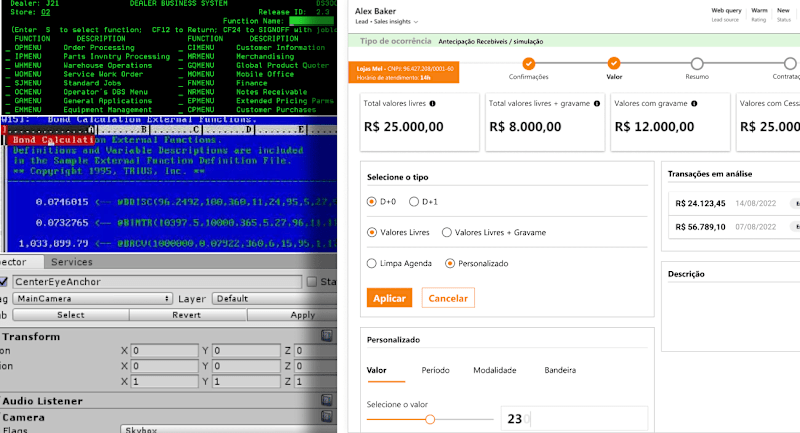Click the R$ 24.123,45 transaction row
The width and height of the screenshot is (800, 433).
734,203
